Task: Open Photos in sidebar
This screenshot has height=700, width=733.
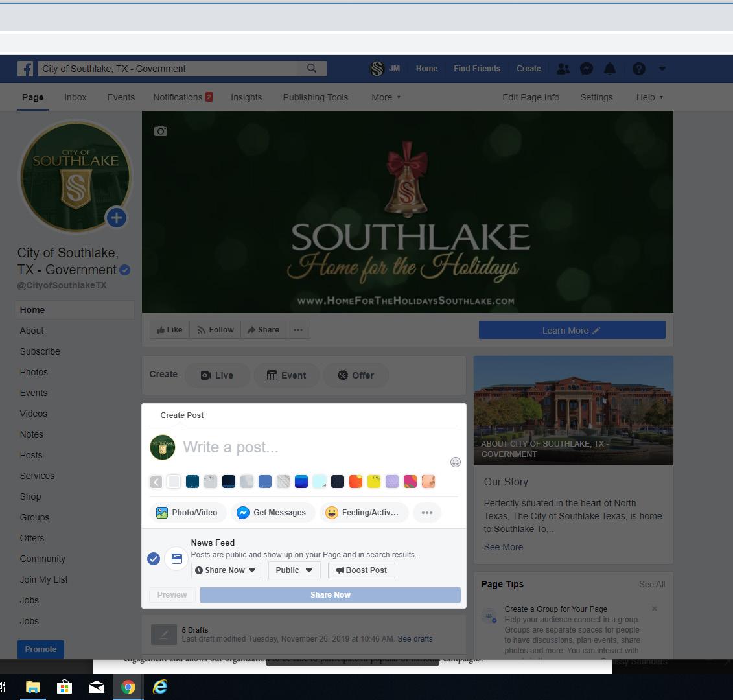Action: tap(34, 372)
